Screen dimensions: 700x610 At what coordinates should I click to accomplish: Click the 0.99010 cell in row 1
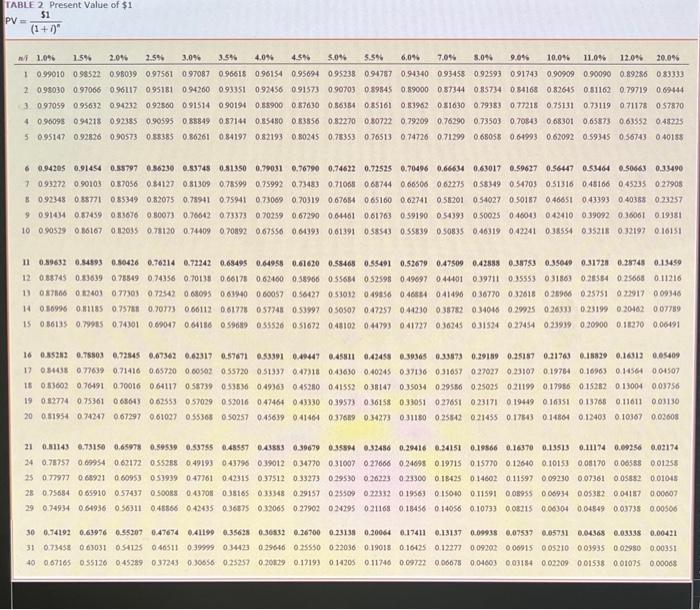point(50,74)
